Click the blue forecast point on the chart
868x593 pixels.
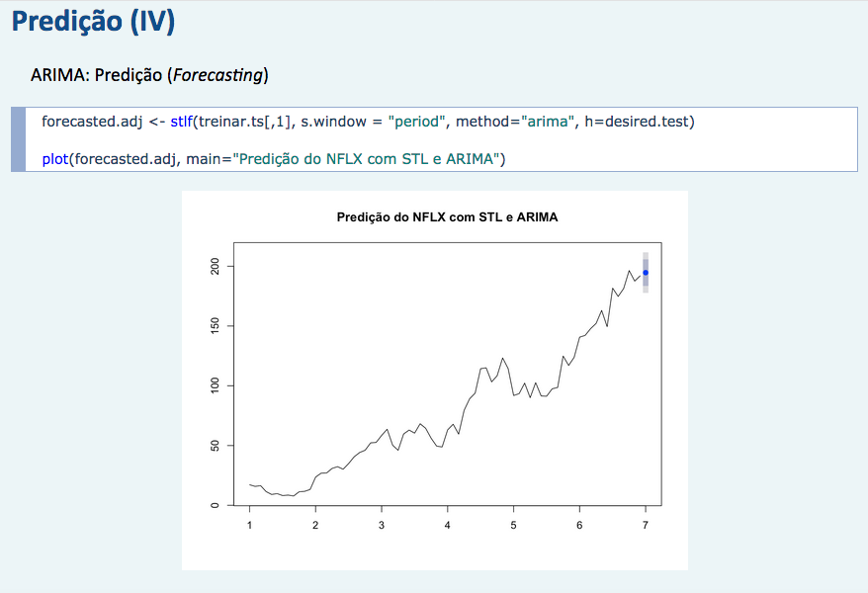pyautogui.click(x=646, y=273)
